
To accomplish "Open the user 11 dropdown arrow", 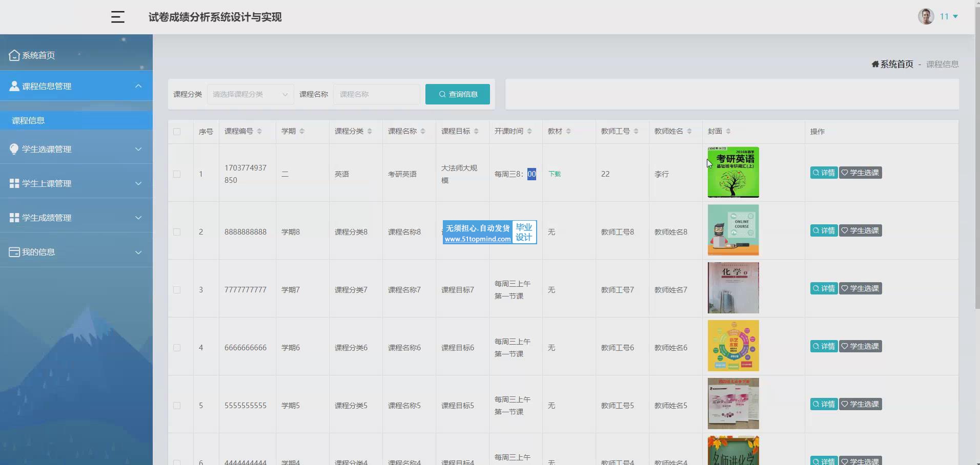I will click(955, 16).
